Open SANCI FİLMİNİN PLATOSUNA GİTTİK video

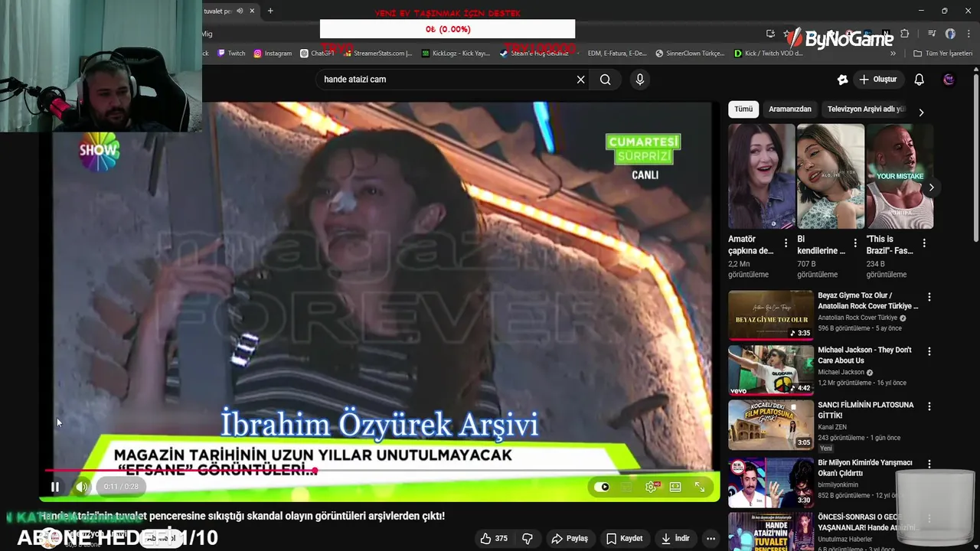771,425
